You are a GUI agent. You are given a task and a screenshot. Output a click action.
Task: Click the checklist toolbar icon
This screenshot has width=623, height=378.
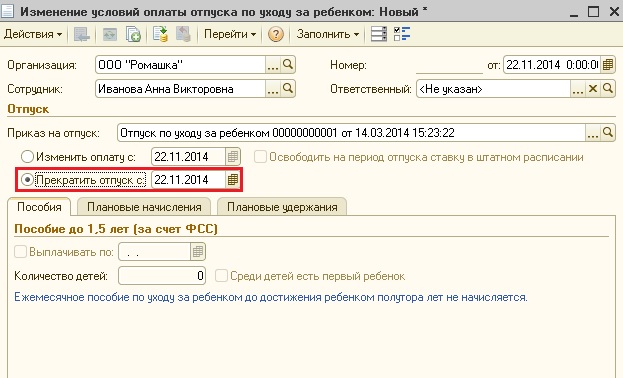pos(402,34)
